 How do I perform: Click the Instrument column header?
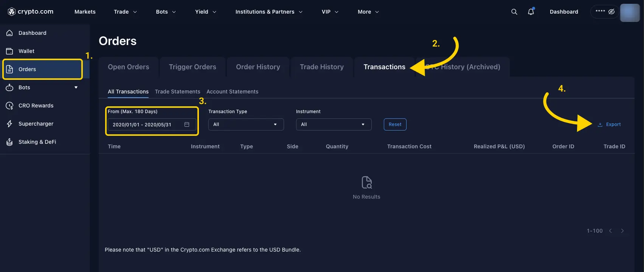[x=205, y=146]
